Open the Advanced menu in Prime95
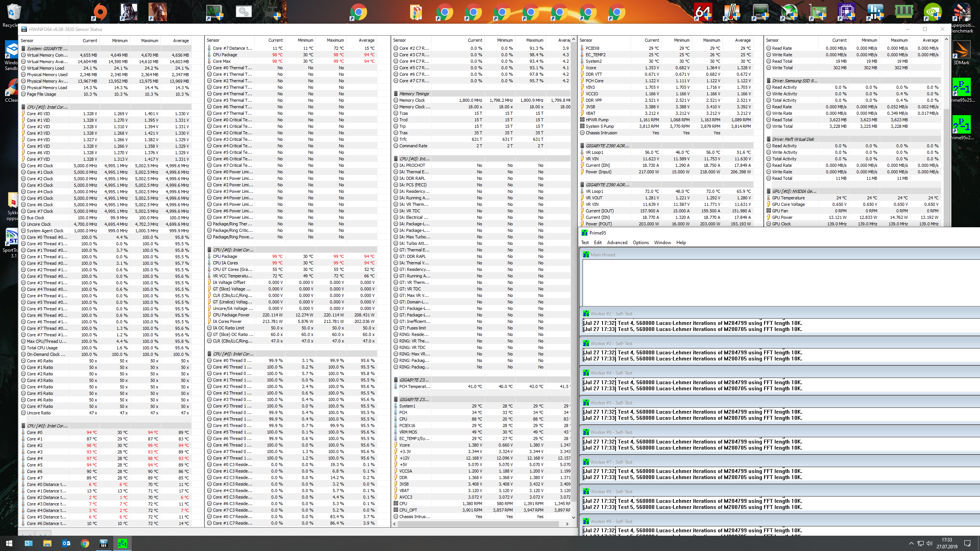This screenshot has height=551, width=980. click(x=617, y=243)
